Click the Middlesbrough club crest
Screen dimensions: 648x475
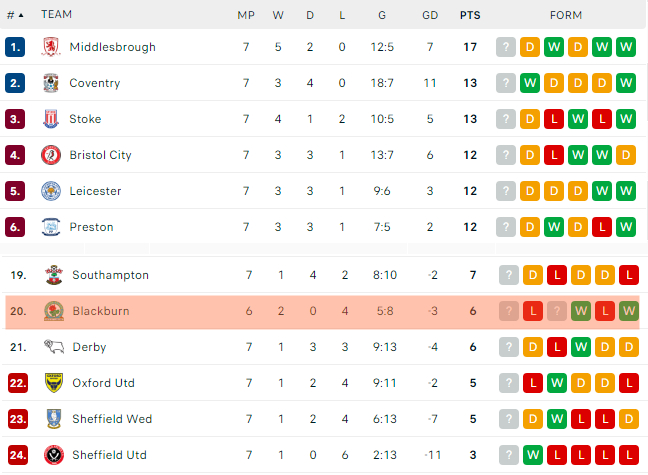51,47
